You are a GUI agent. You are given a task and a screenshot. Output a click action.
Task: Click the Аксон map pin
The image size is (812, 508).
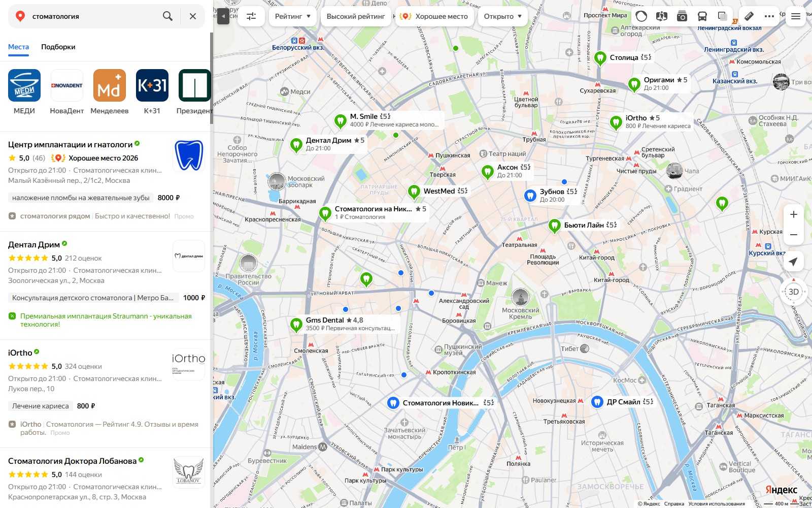coord(488,172)
